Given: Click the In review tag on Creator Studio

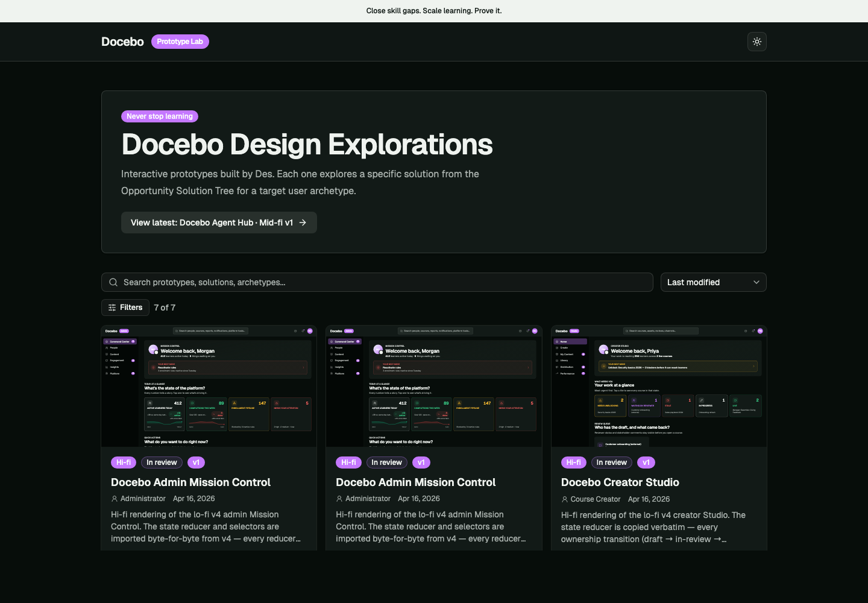Looking at the screenshot, I should coord(612,463).
